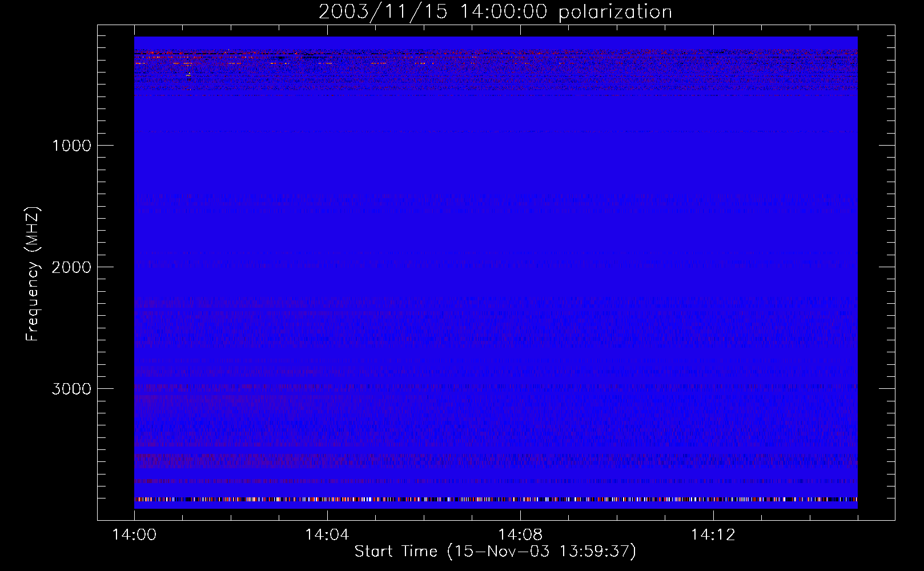This screenshot has height=571, width=924.
Task: Click the 1000 frequency tick label
Action: [71, 146]
